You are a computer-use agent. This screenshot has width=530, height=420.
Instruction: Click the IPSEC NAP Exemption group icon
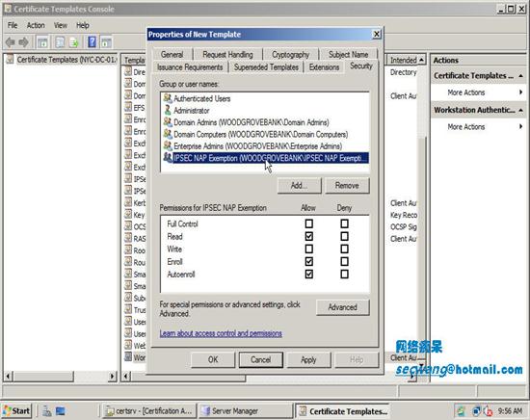(168, 157)
